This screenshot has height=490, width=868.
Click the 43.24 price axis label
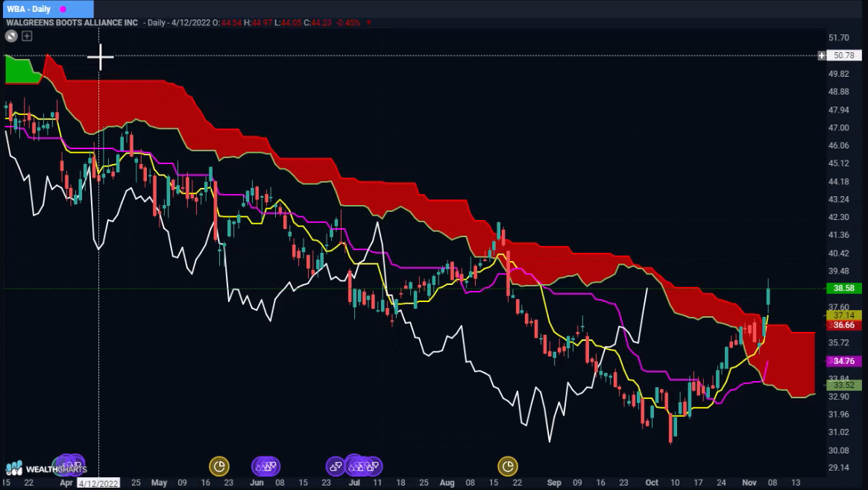click(x=839, y=199)
